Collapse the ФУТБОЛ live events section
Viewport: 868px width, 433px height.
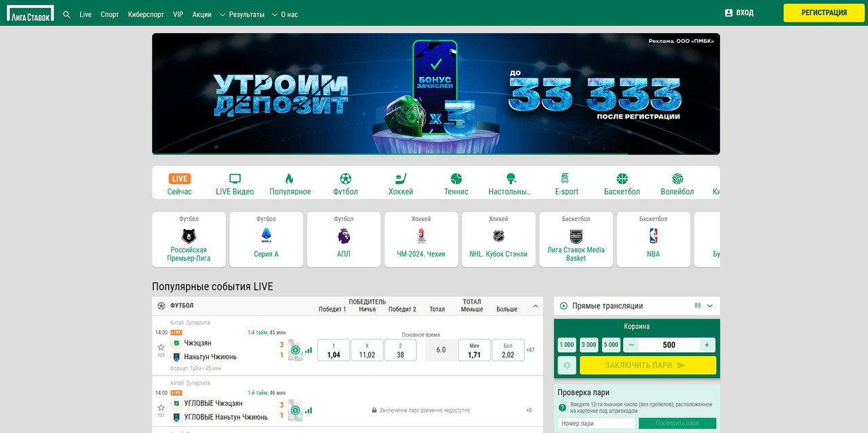click(535, 306)
